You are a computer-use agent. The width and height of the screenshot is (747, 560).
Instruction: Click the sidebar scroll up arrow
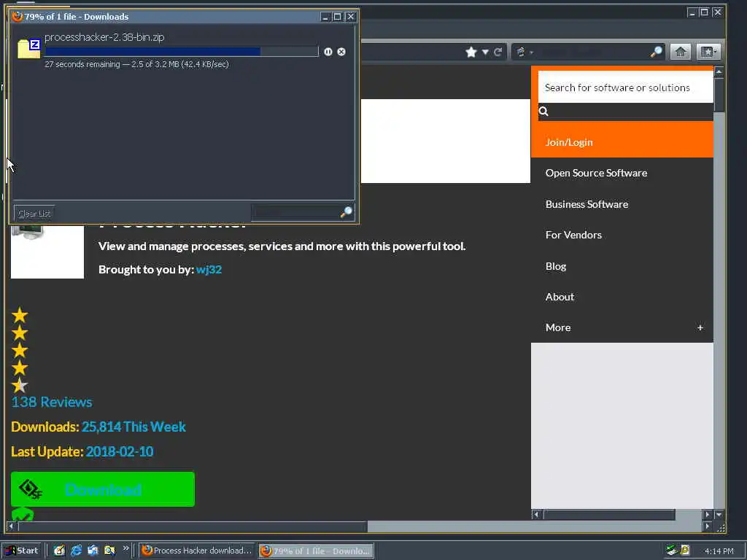pos(719,71)
